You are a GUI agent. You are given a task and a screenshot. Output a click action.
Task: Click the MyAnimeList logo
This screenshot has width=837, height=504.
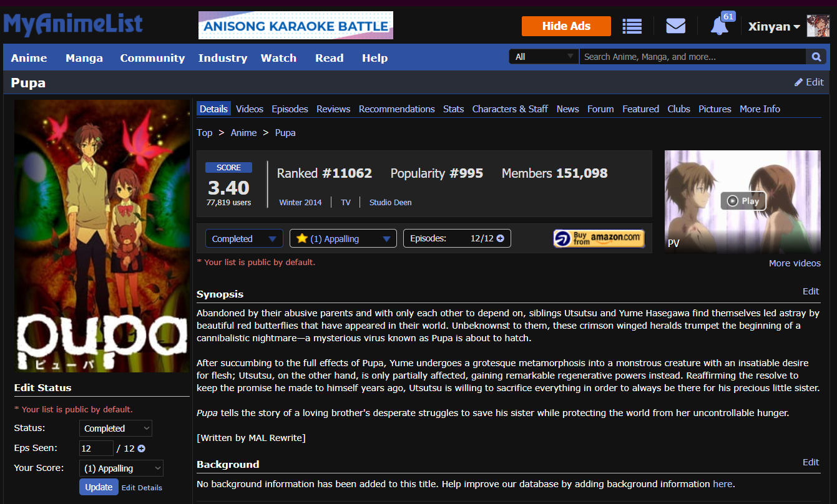coord(73,25)
